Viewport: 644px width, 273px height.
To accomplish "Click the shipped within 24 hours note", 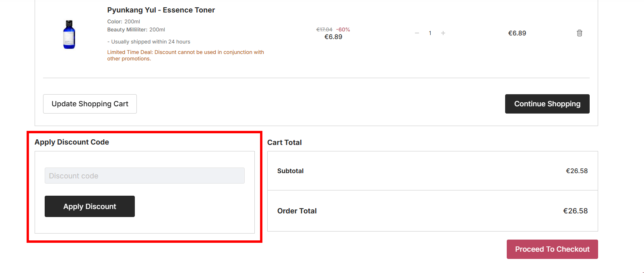I will pyautogui.click(x=149, y=41).
